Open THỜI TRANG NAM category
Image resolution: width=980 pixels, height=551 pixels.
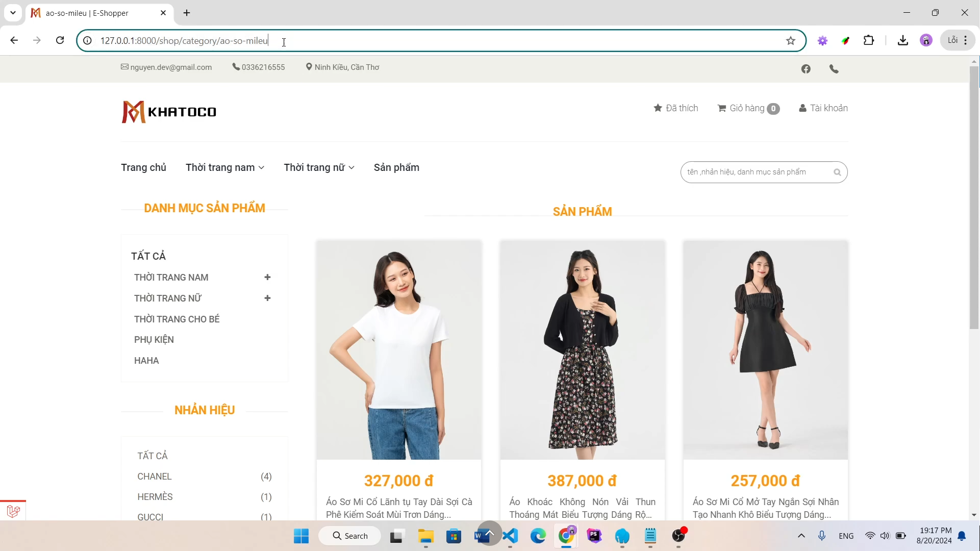point(171,278)
